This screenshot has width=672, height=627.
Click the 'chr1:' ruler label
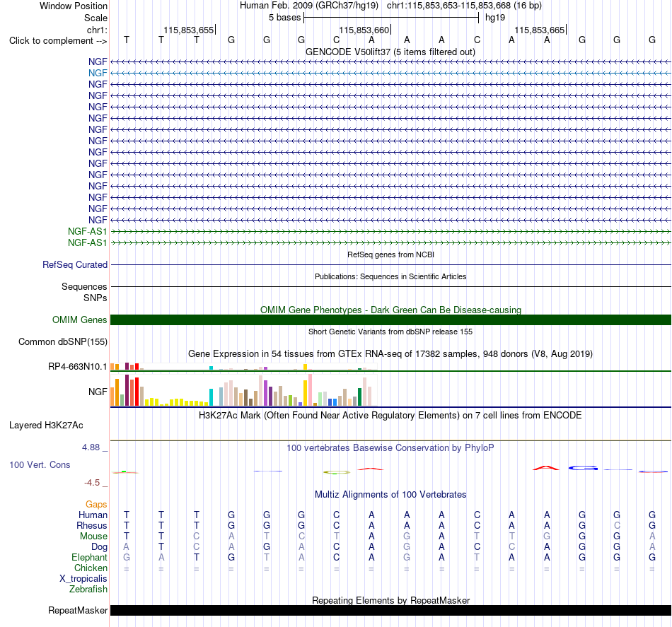pyautogui.click(x=97, y=30)
